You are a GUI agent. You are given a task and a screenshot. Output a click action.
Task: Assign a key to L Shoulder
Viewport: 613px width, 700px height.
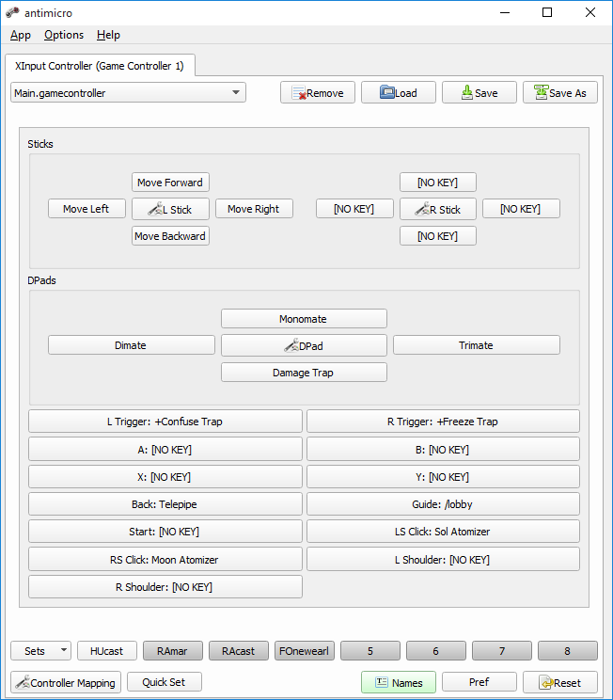(443, 560)
